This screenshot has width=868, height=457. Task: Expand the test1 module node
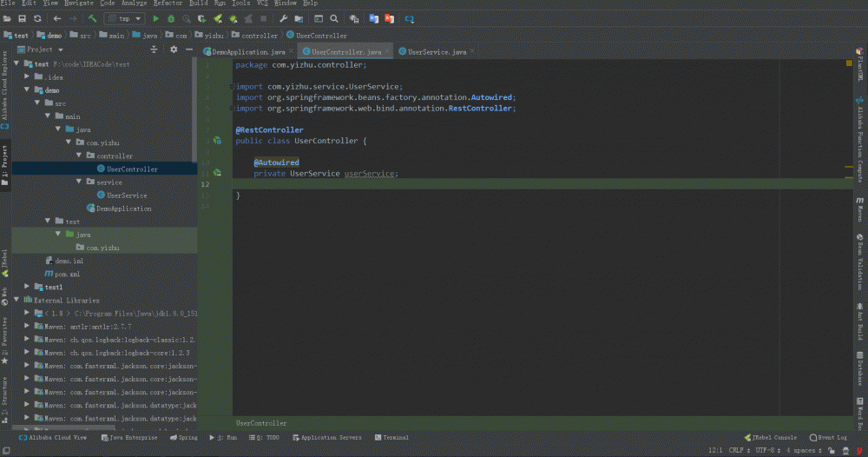coord(27,287)
